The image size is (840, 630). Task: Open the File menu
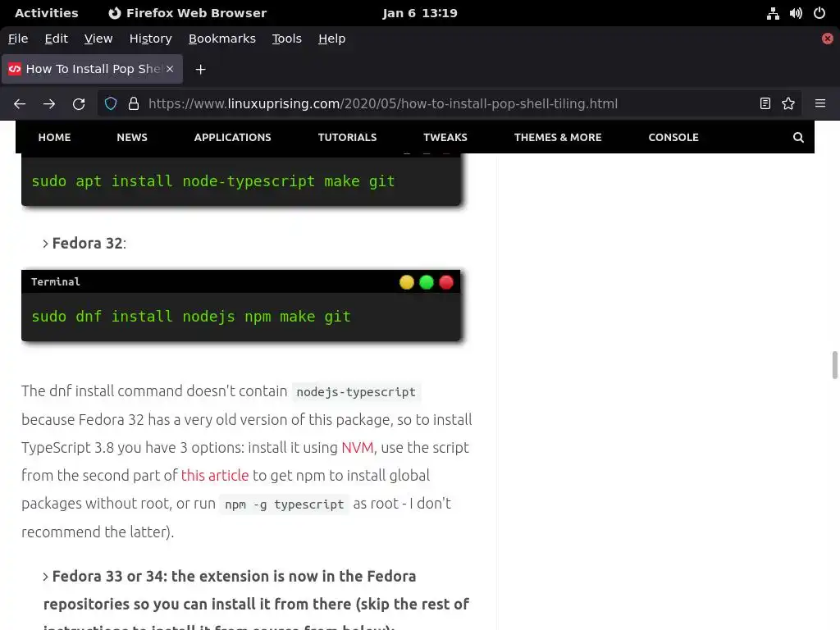click(18, 39)
